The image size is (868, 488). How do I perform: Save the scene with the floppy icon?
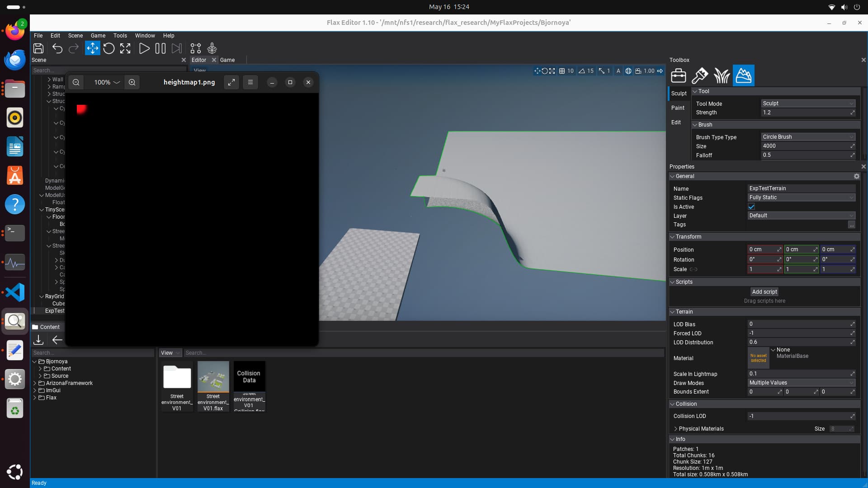(38, 48)
